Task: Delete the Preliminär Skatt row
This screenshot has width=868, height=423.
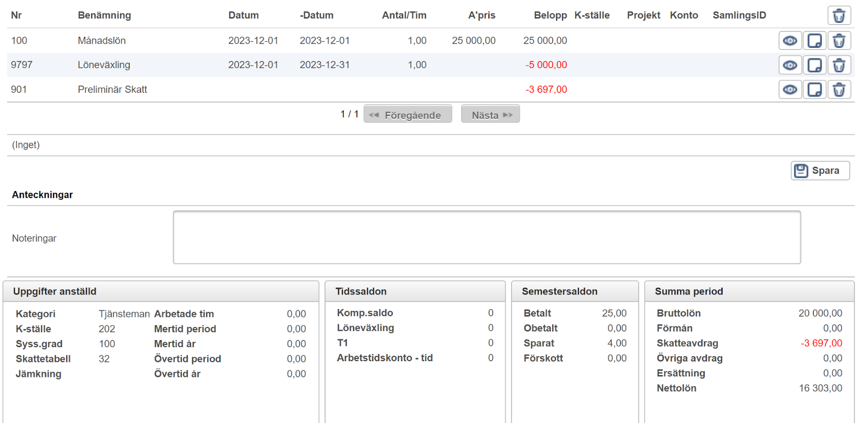Action: coord(839,89)
